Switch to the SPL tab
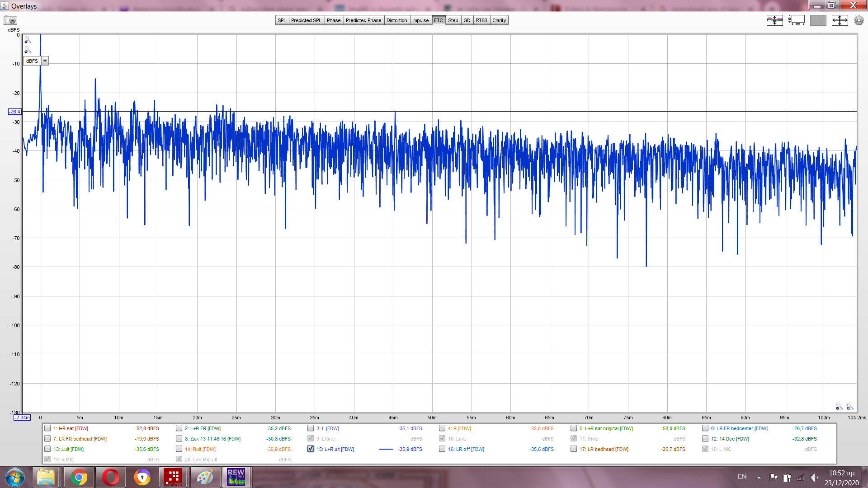Screen dimensions: 868x488 pyautogui.click(x=282, y=20)
